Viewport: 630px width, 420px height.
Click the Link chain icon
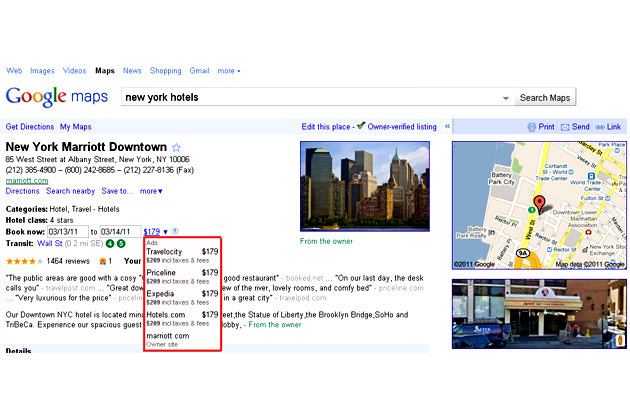click(x=600, y=127)
